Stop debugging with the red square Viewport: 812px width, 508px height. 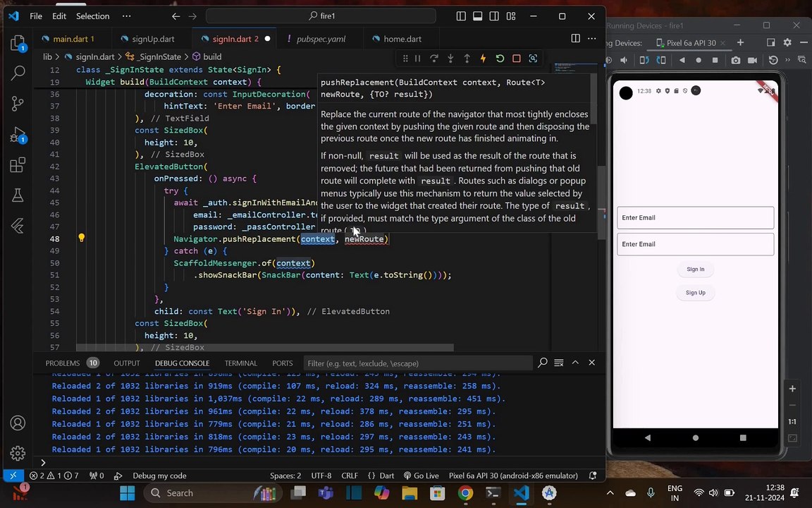click(x=516, y=59)
